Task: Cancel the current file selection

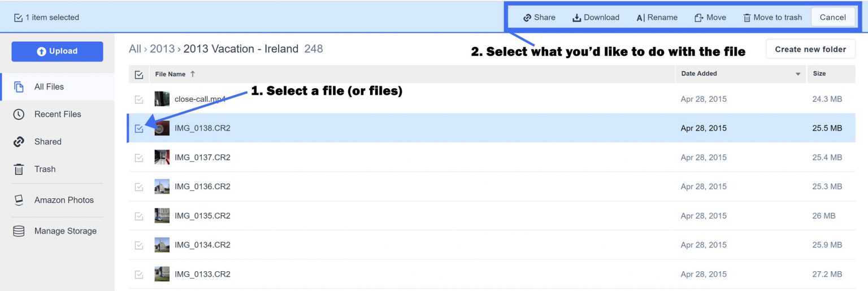Action: pos(832,18)
